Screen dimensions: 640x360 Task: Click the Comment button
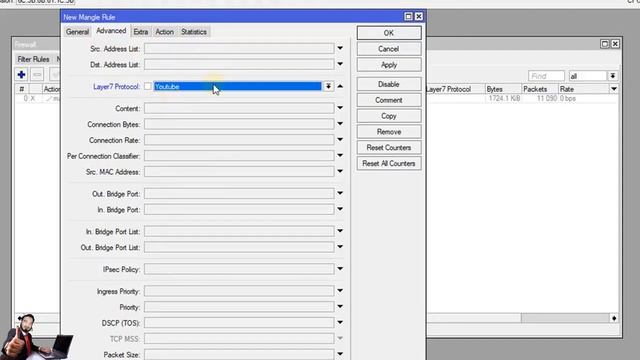389,100
